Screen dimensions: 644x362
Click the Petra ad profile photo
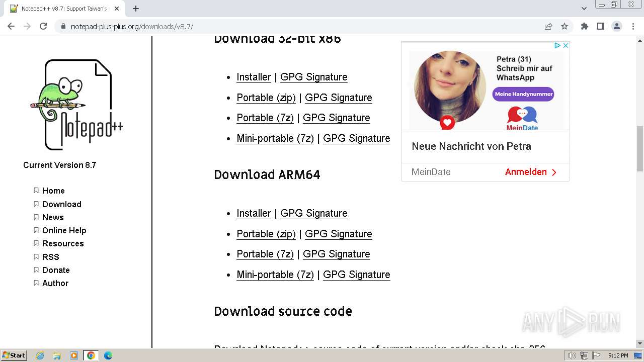[x=450, y=86]
